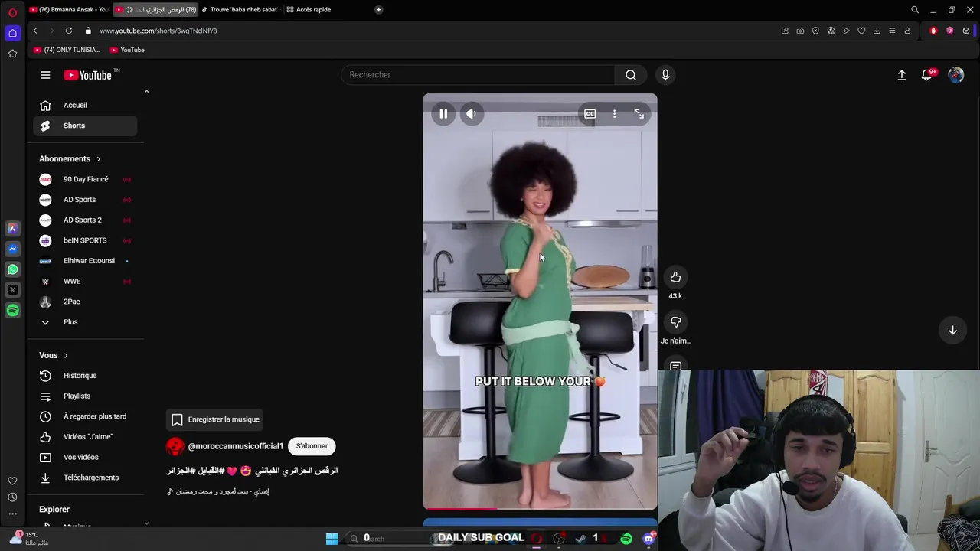The height and width of the screenshot is (551, 980).
Task: Add the page to heart bookmarks
Action: click(861, 31)
